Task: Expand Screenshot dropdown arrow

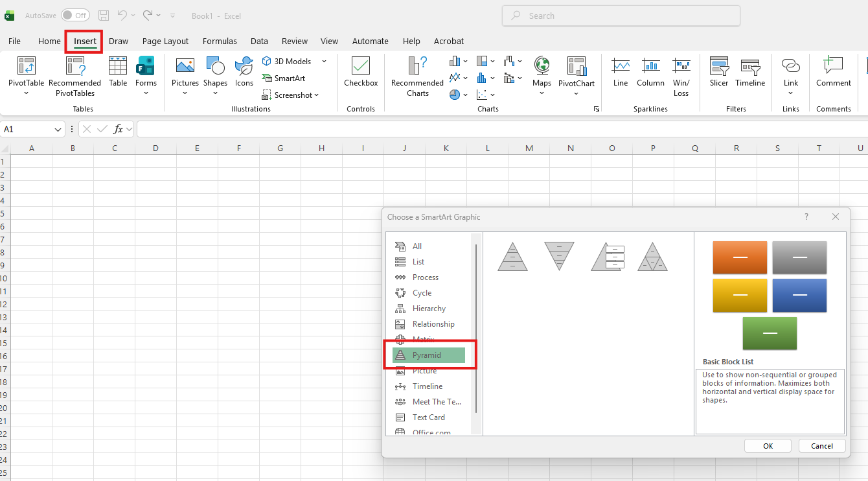Action: pos(317,95)
